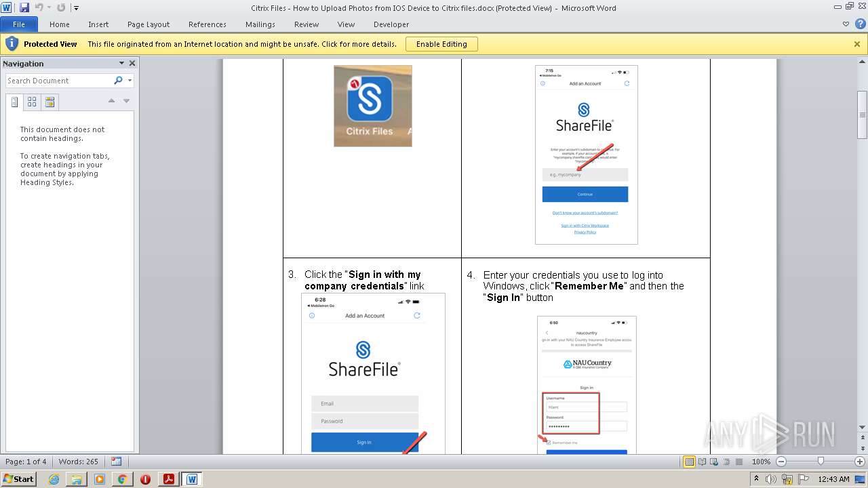Click the NAU Country sign-in screenshot image
This screenshot has width=868, height=488.
click(x=587, y=385)
